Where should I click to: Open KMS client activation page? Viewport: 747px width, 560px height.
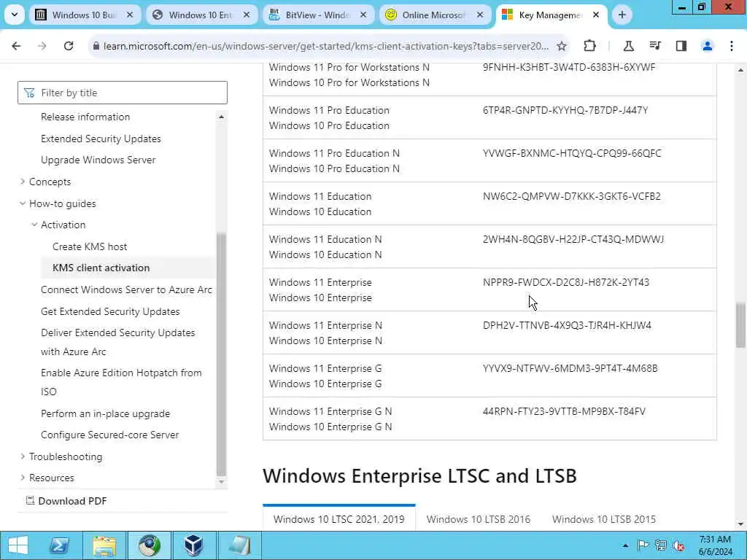101,268
